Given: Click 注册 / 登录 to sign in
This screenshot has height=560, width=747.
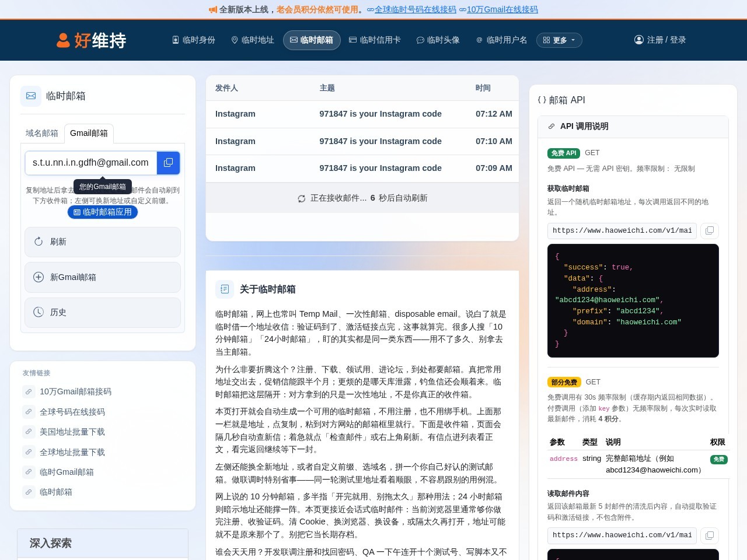Looking at the screenshot, I should (x=660, y=40).
